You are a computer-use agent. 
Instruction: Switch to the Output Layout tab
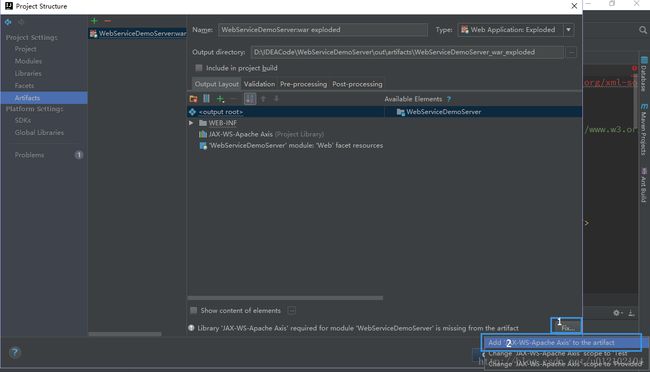pos(216,84)
